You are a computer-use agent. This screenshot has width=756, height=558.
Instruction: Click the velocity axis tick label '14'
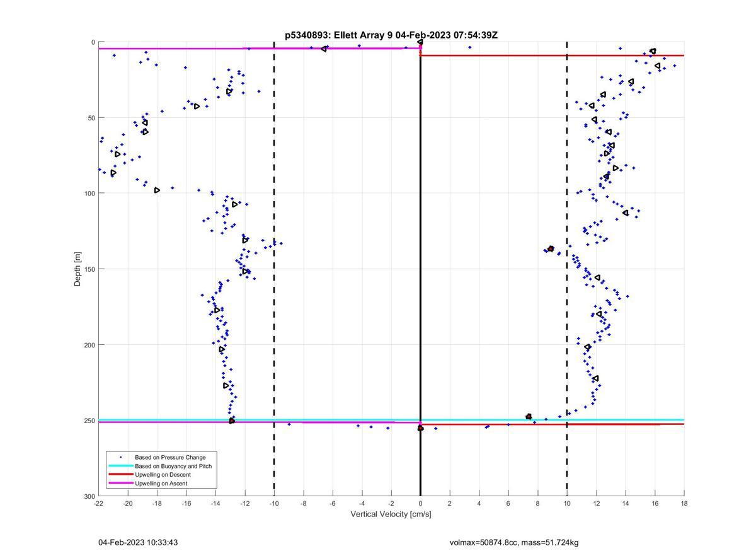tap(626, 503)
